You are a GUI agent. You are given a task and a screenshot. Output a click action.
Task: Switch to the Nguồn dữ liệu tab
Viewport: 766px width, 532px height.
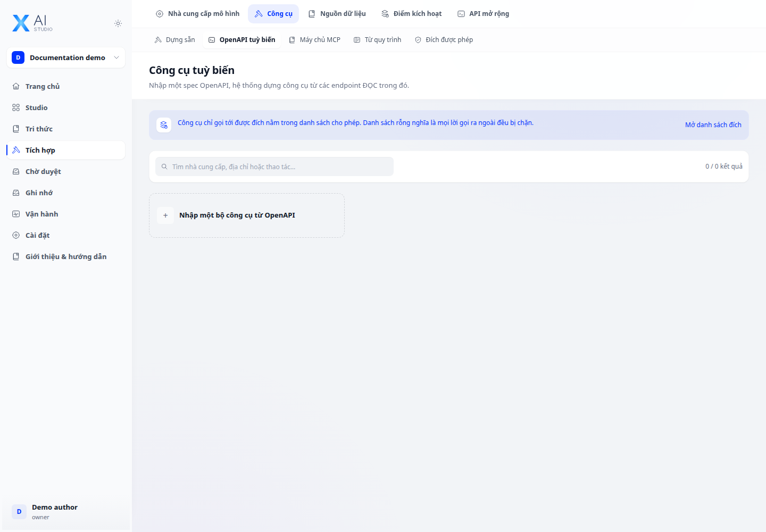click(x=337, y=14)
